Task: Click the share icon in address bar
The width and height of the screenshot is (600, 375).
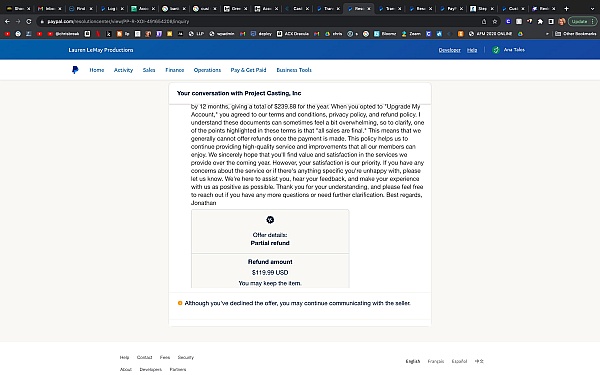Action: [x=484, y=21]
